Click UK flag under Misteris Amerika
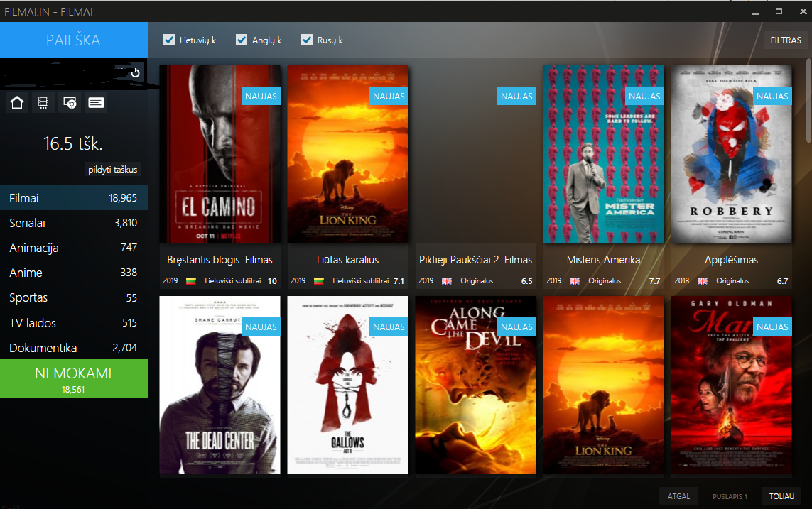This screenshot has height=509, width=812. (574, 281)
